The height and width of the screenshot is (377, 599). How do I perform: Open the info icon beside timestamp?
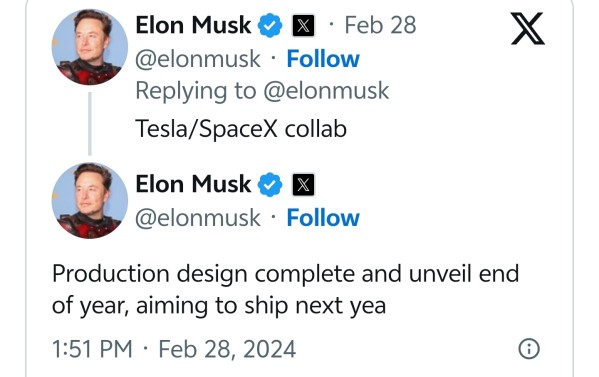529,349
